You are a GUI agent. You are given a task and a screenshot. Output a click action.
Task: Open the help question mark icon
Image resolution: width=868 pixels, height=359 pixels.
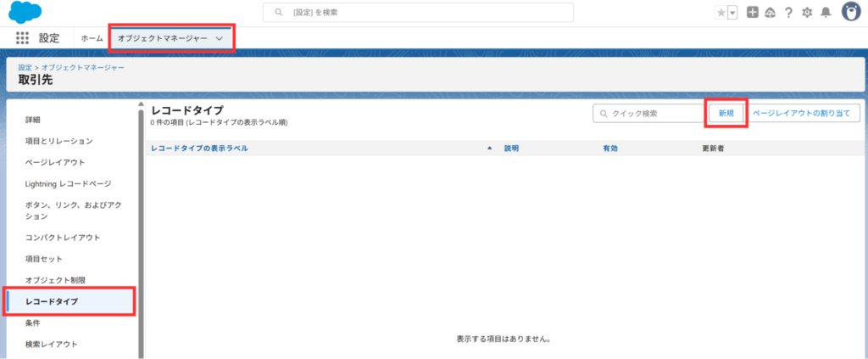[x=788, y=13]
